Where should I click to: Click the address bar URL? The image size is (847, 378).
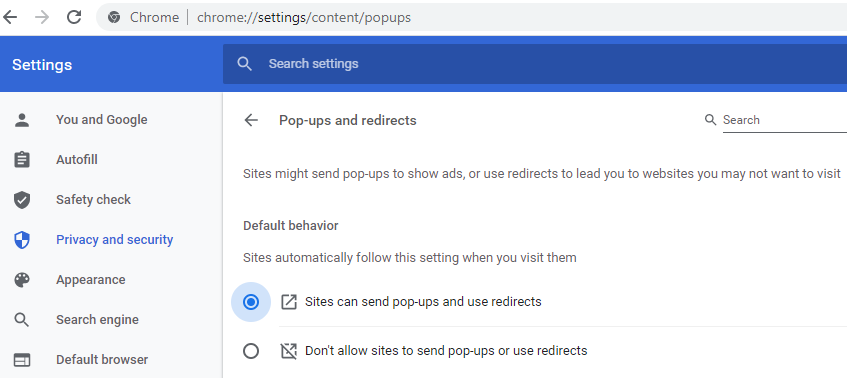[304, 17]
